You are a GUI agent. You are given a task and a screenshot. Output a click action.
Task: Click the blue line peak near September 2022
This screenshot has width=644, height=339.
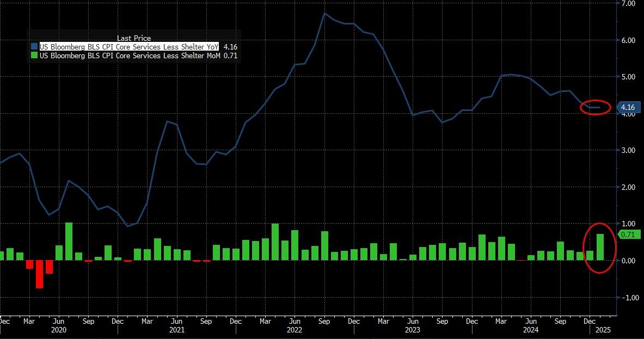click(324, 14)
